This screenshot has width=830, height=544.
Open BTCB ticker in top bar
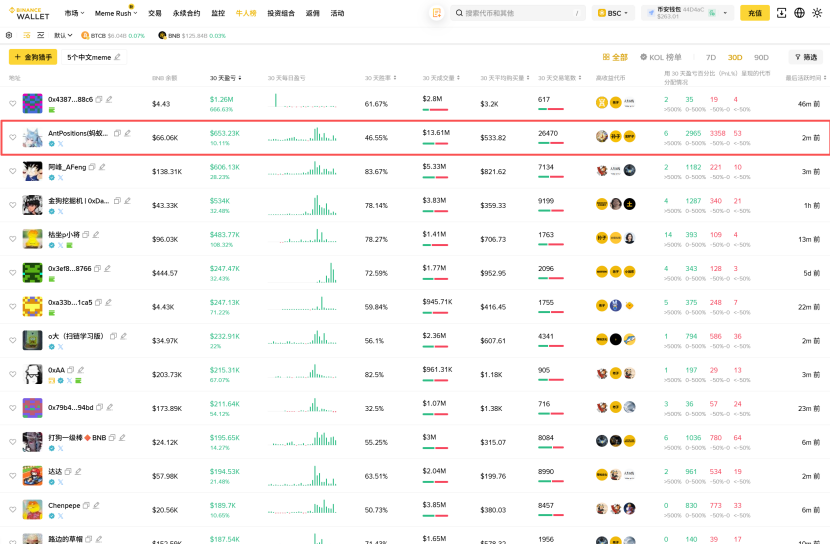pyautogui.click(x=113, y=35)
